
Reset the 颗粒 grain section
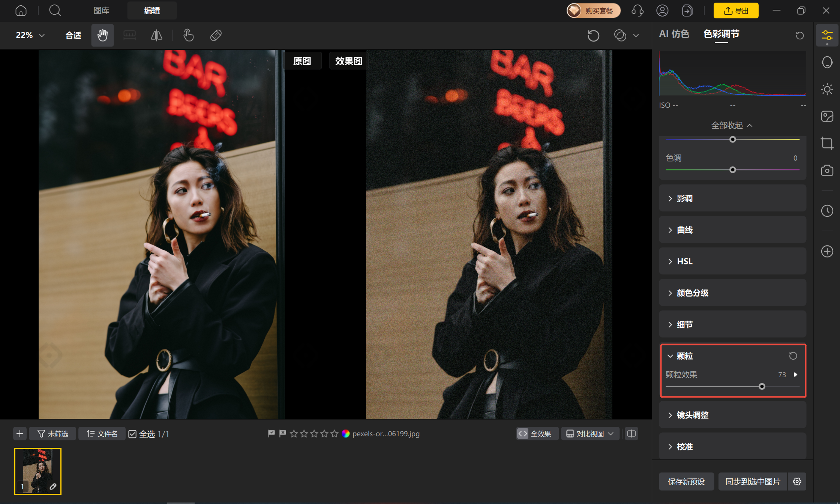tap(793, 355)
